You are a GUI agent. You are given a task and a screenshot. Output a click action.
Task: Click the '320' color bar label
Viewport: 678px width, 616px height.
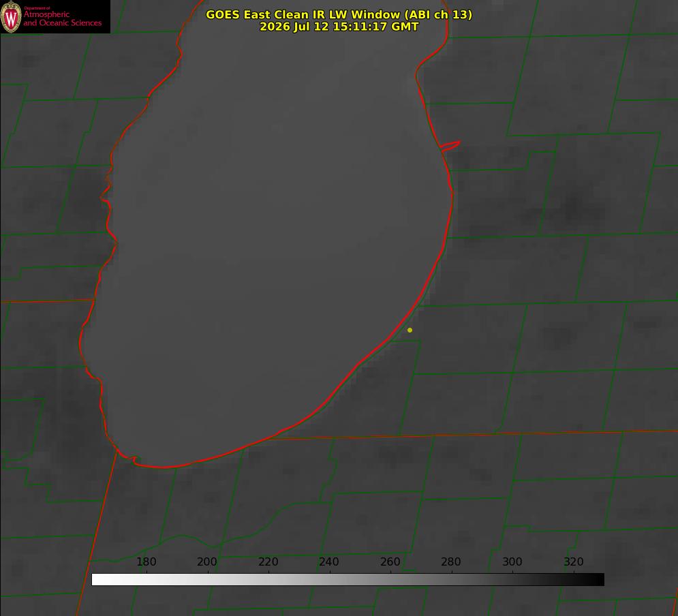point(574,561)
